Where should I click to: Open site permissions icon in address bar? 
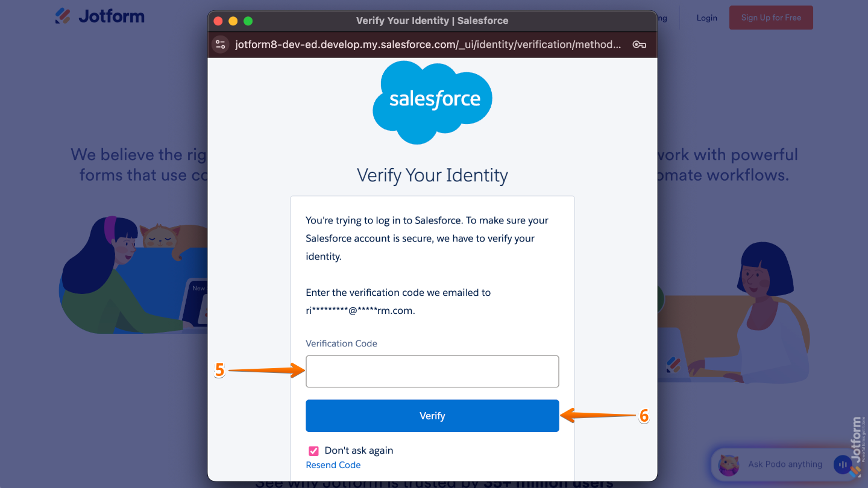[220, 44]
